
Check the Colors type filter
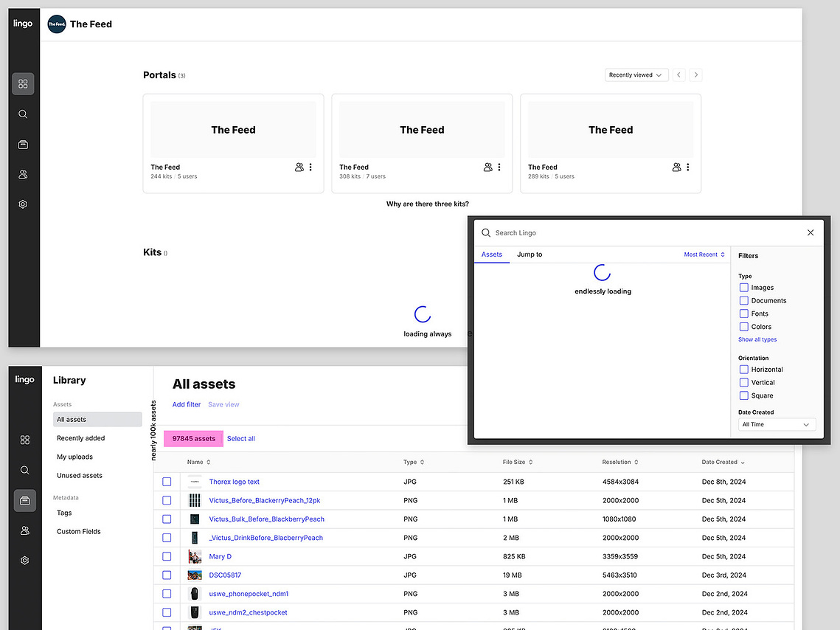click(x=744, y=327)
